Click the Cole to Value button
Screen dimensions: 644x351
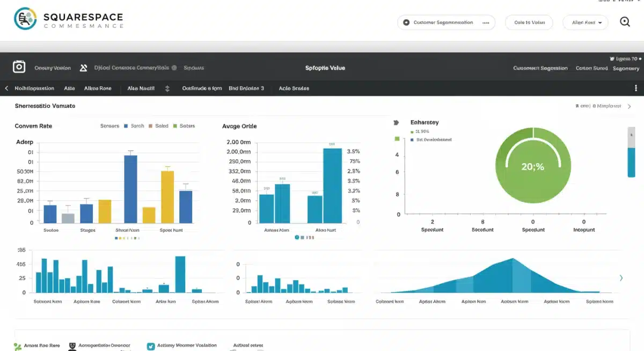529,22
